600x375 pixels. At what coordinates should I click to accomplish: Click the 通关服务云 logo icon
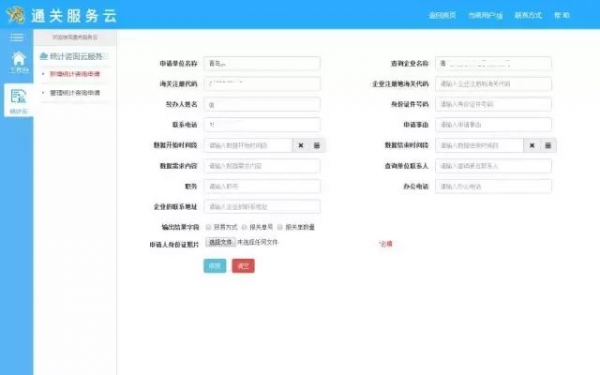16,15
